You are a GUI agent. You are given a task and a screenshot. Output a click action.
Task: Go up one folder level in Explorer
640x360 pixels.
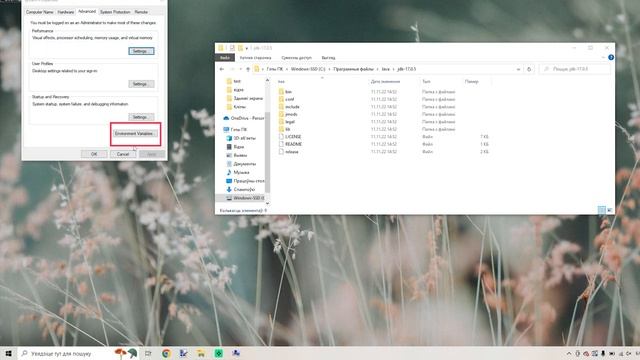click(x=248, y=69)
